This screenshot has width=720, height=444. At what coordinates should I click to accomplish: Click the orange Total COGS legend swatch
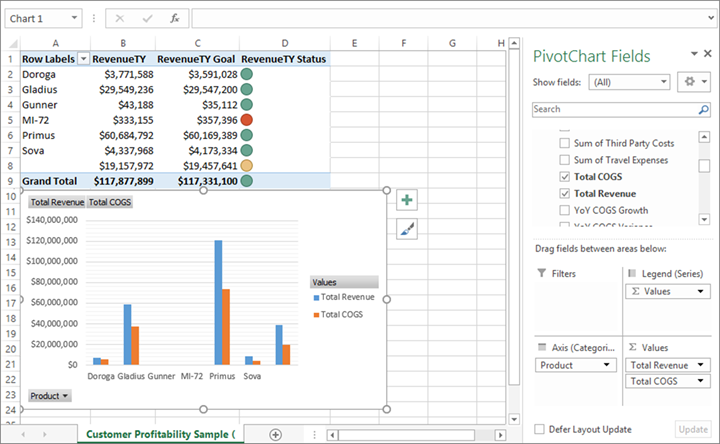pos(317,315)
